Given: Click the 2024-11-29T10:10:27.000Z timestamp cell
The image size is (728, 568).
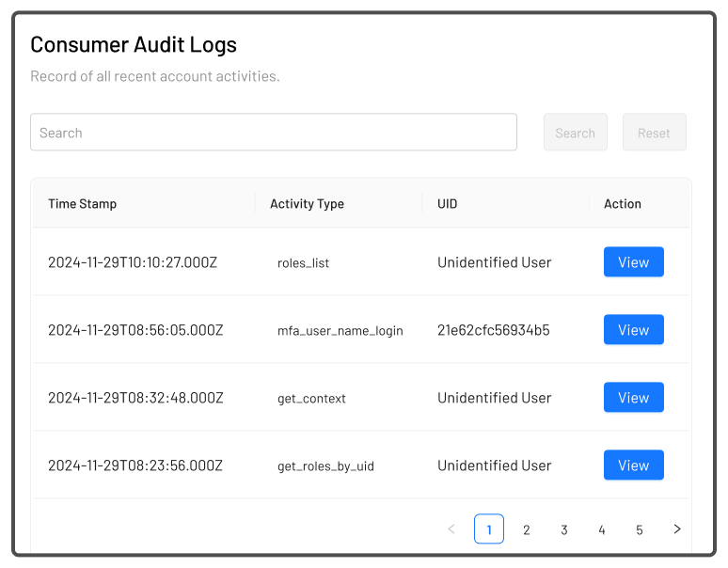Looking at the screenshot, I should (133, 262).
